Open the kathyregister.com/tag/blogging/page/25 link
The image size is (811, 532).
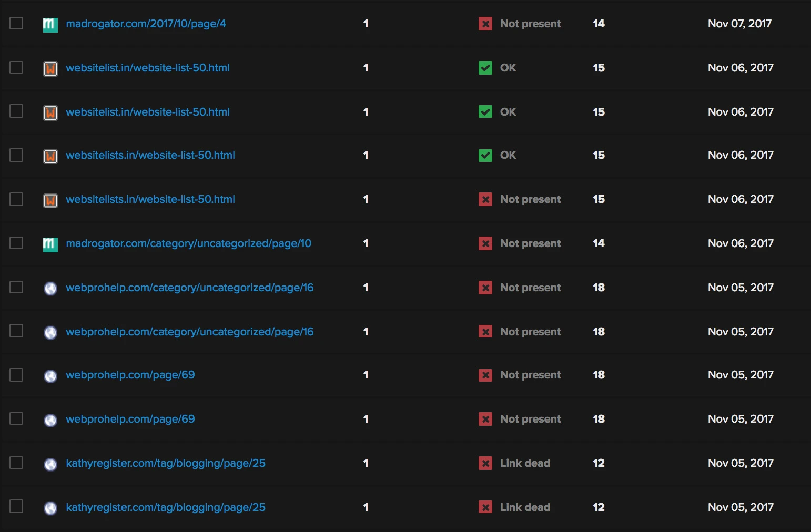[x=166, y=463]
